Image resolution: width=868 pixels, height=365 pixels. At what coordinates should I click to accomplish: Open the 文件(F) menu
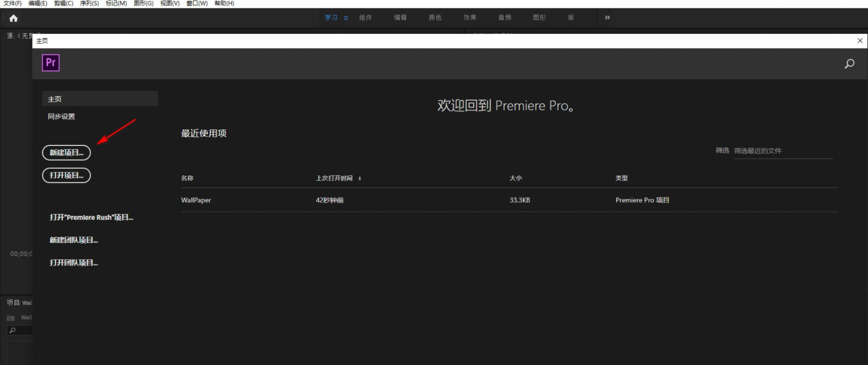coord(12,3)
